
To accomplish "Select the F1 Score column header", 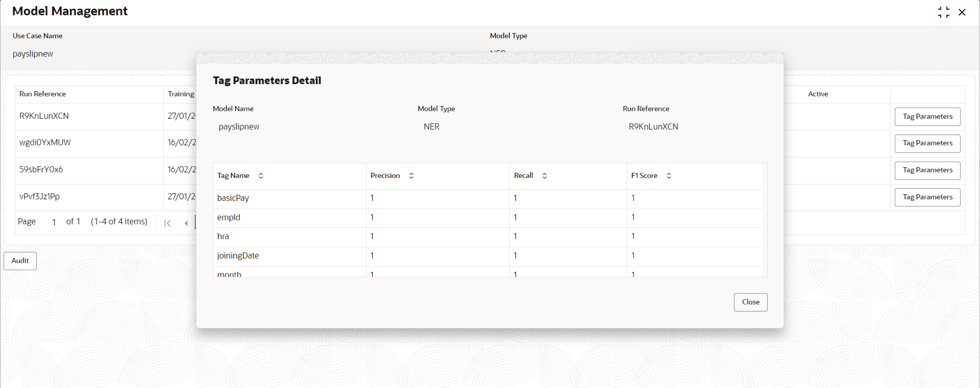I will pos(695,176).
